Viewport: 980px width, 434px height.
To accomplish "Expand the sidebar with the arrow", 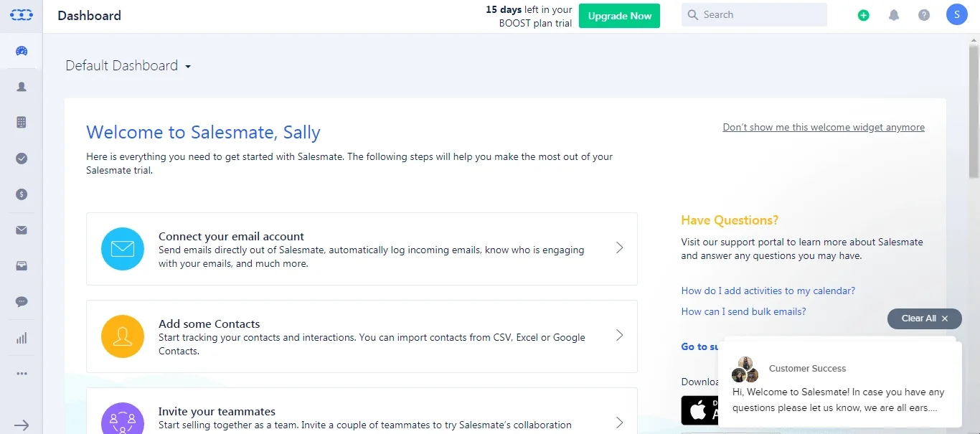I will click(22, 425).
